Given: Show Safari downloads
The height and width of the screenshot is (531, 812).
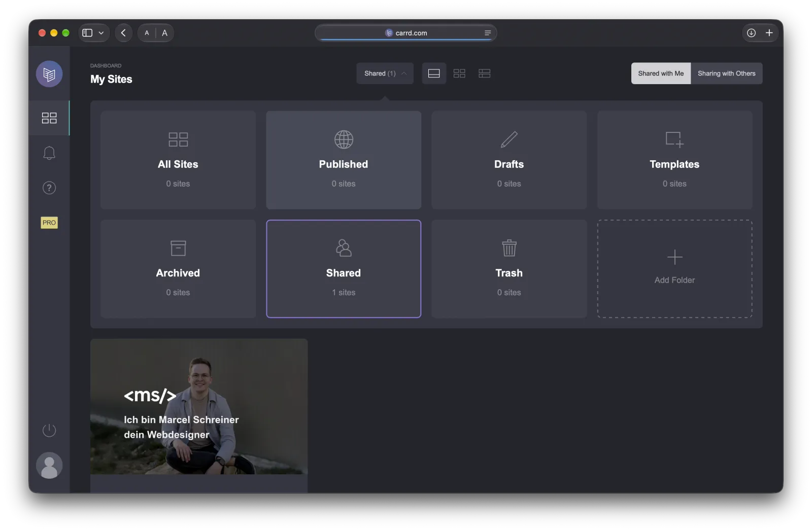Looking at the screenshot, I should coord(752,33).
